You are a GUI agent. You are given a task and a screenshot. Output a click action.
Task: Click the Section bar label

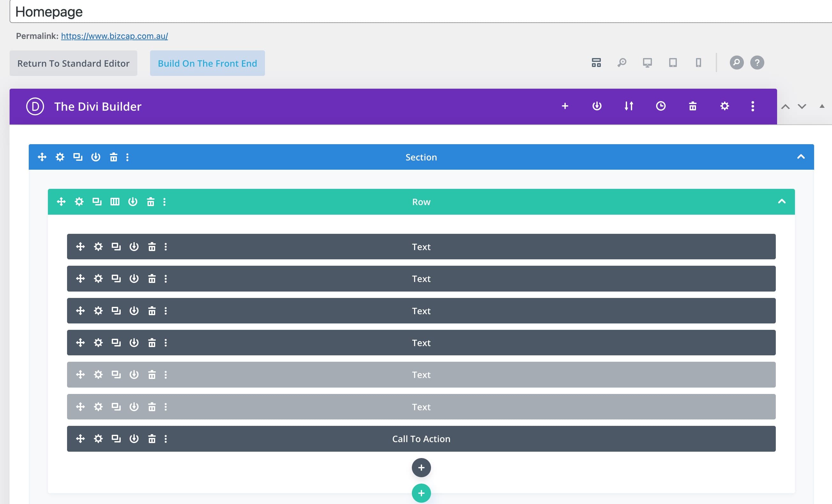(421, 157)
